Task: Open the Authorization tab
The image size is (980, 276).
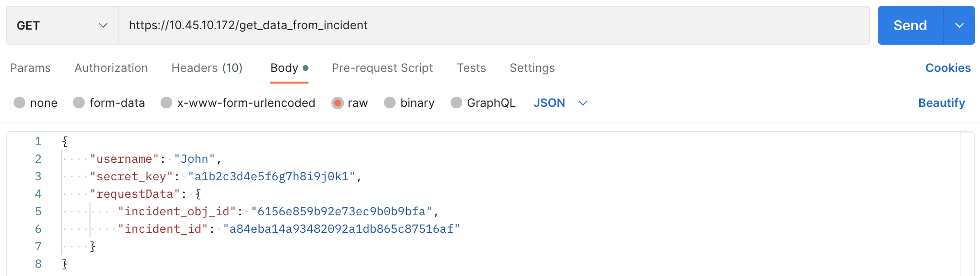Action: click(111, 68)
